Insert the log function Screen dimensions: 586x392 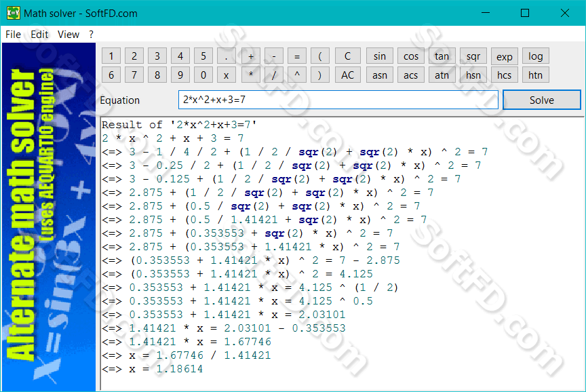pos(536,56)
